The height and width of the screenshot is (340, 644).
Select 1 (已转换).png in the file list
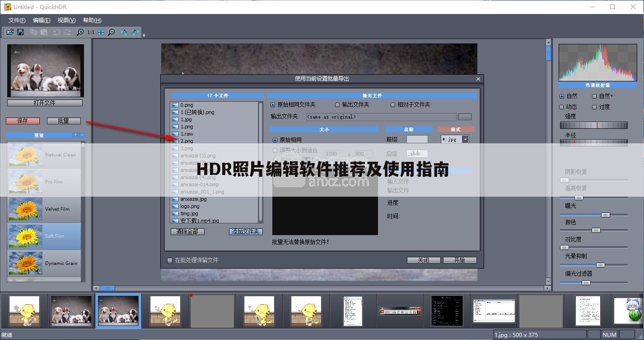coord(197,112)
